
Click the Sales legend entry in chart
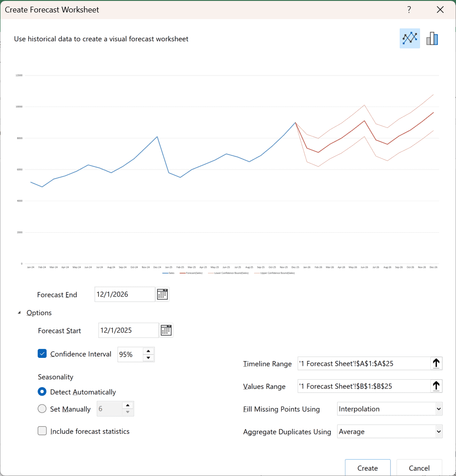coord(169,273)
